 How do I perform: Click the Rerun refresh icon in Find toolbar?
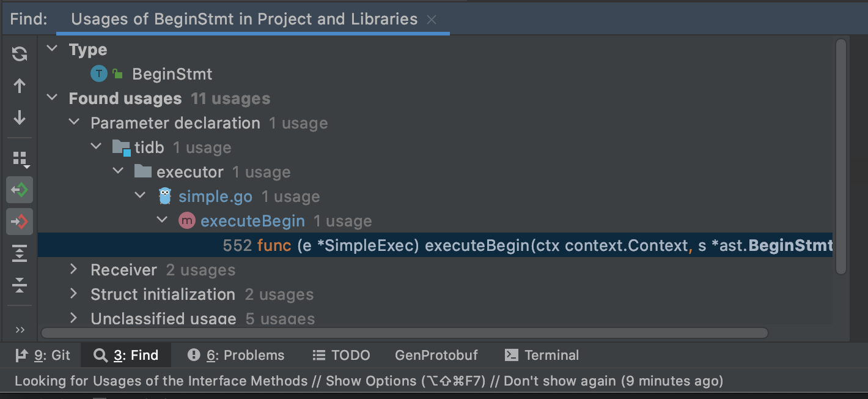(x=20, y=54)
